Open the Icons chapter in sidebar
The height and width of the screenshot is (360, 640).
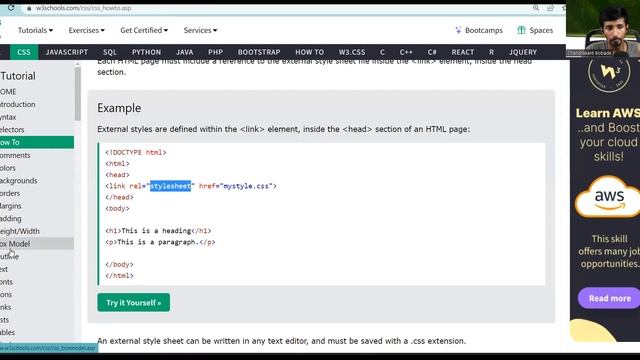click(37, 294)
